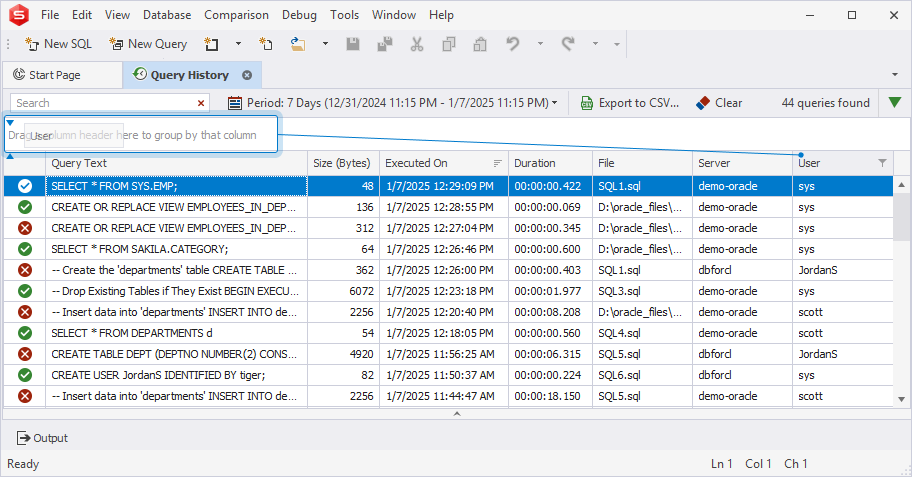The height and width of the screenshot is (477, 912).
Task: Select the cell showing SQL3.sql file
Action: 642,291
